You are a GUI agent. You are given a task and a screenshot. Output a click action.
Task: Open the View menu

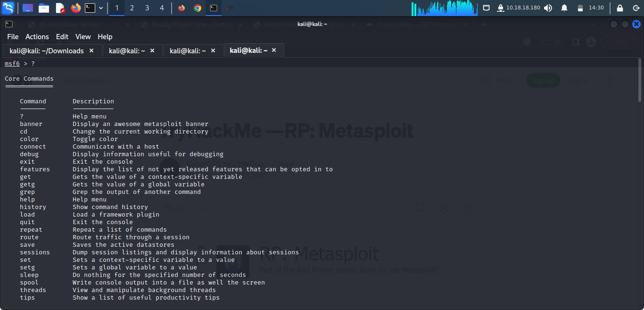(x=83, y=37)
